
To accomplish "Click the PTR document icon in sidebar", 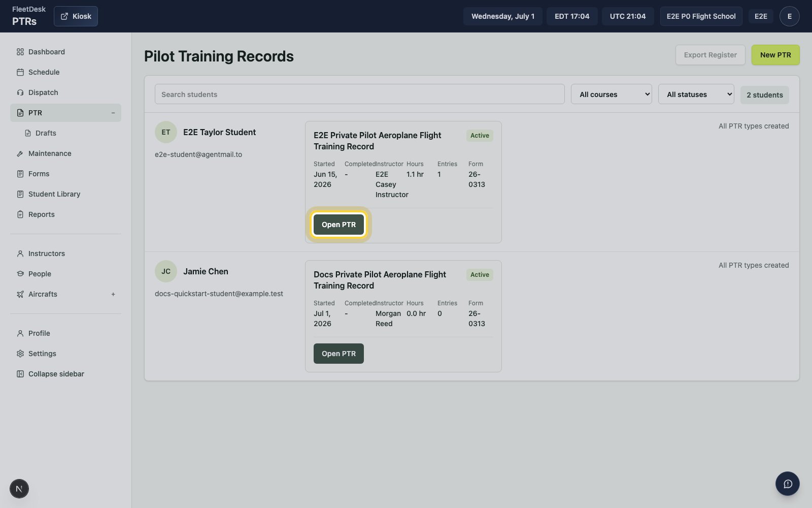I will tap(20, 113).
